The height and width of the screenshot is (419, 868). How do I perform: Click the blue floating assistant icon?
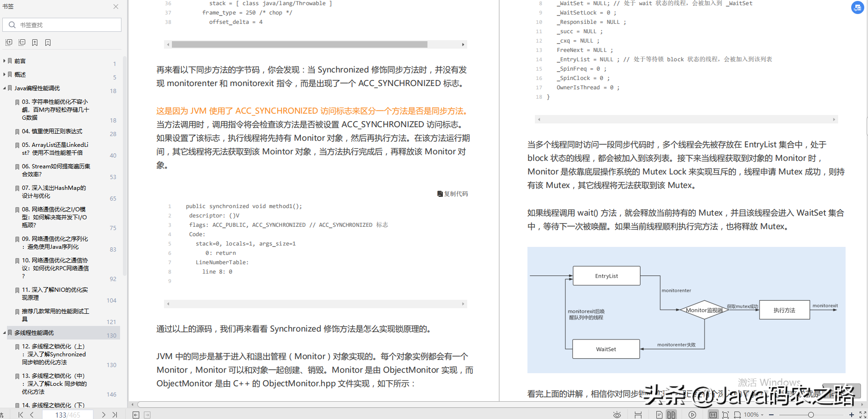[x=858, y=7]
